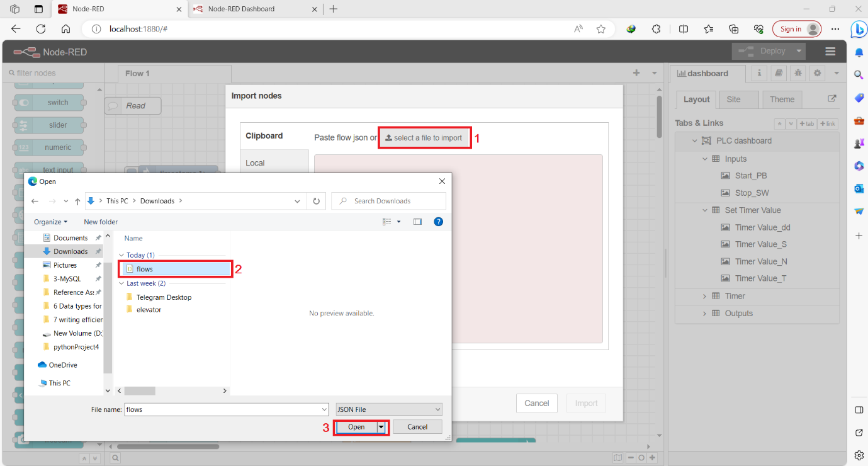Select OneDrive in navigation pane
Screen dimensions: 868x466
(63, 365)
